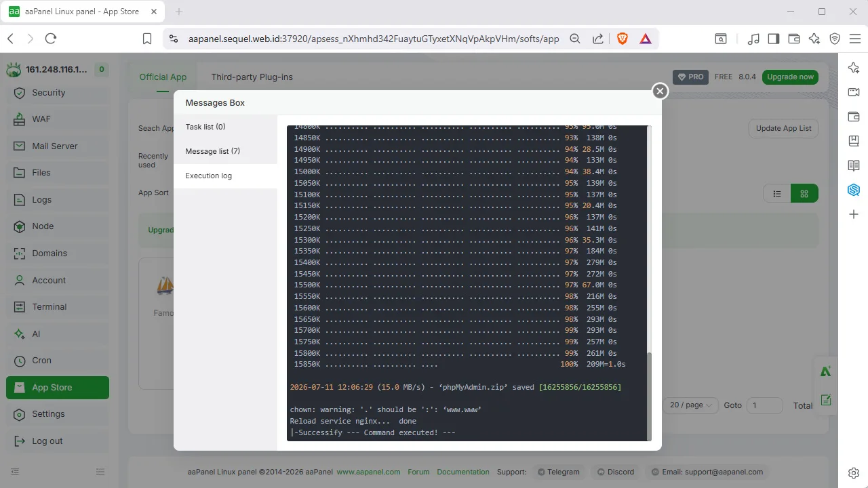Add a side panel item with plus
Image resolution: width=868 pixels, height=488 pixels.
pyautogui.click(x=854, y=214)
